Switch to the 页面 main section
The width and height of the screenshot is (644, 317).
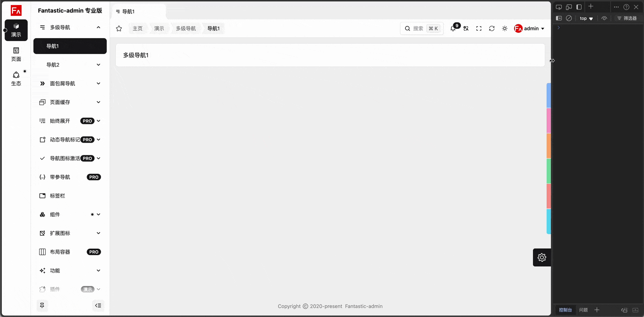point(16,54)
